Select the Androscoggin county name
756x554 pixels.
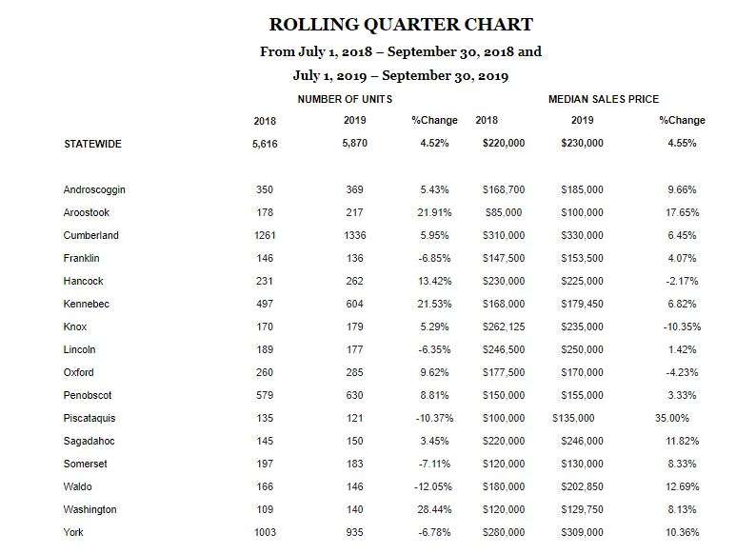coord(94,189)
